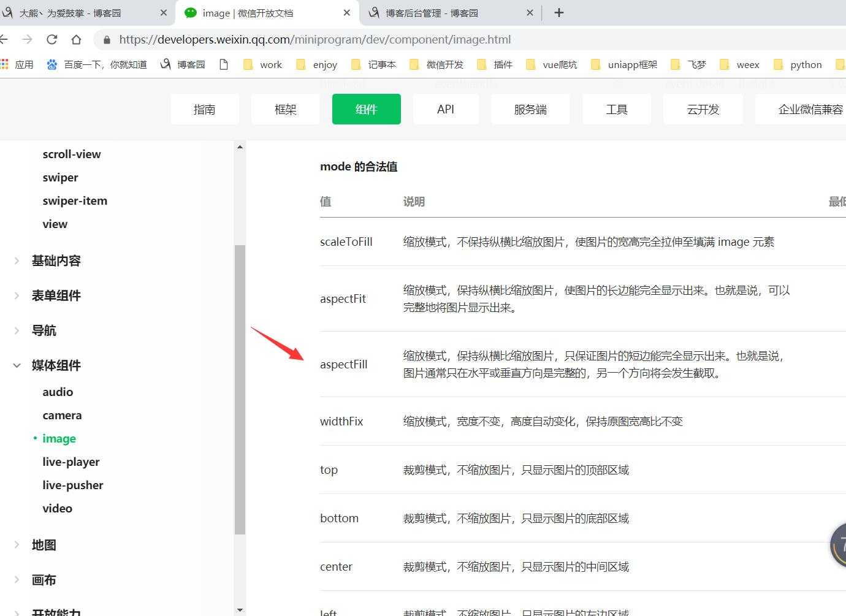The width and height of the screenshot is (846, 616).
Task: Open the camera component page
Action: click(62, 416)
